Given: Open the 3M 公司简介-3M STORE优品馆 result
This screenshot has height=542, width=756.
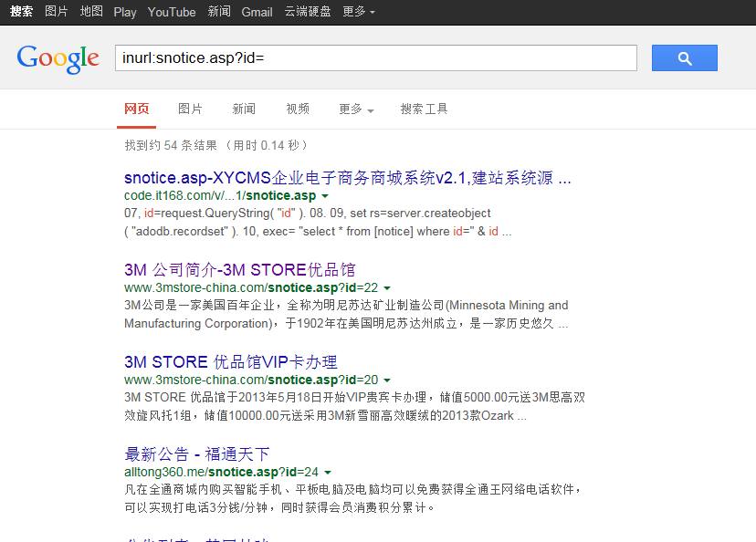Looking at the screenshot, I should [239, 270].
